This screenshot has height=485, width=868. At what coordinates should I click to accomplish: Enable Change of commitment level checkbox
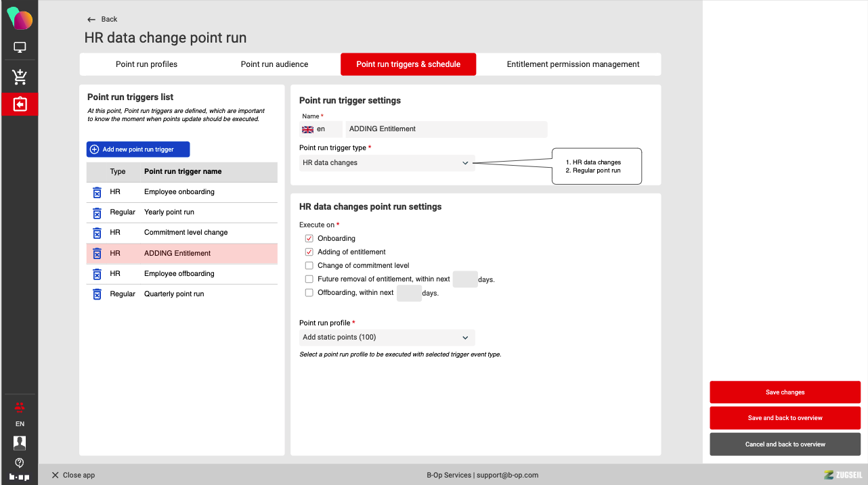coord(309,266)
